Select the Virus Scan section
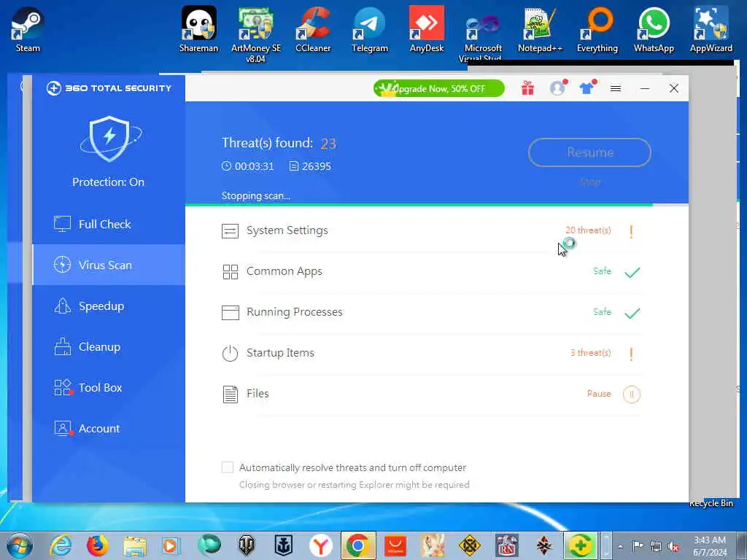 coord(109,265)
